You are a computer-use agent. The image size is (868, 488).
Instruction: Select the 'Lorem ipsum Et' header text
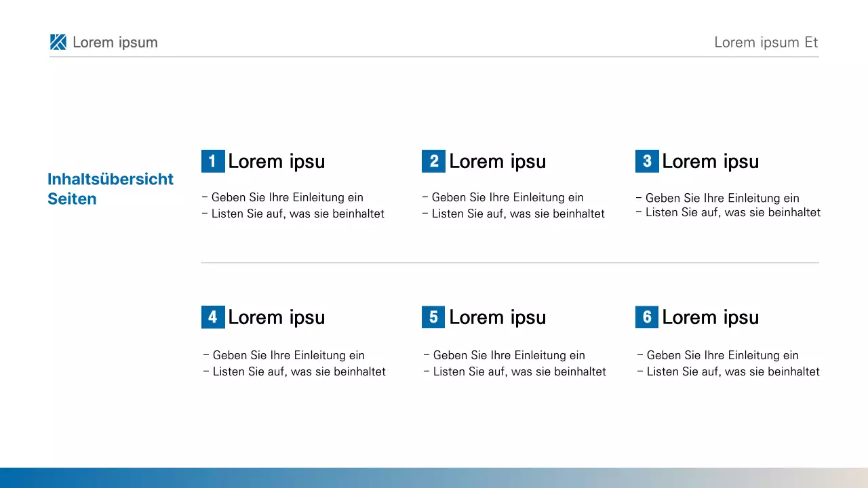coord(766,42)
